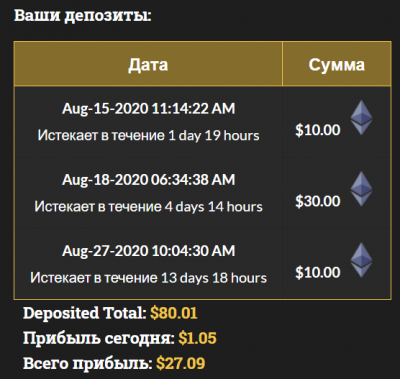Click the $10.00 amount in the Aug-27 row

[318, 273]
